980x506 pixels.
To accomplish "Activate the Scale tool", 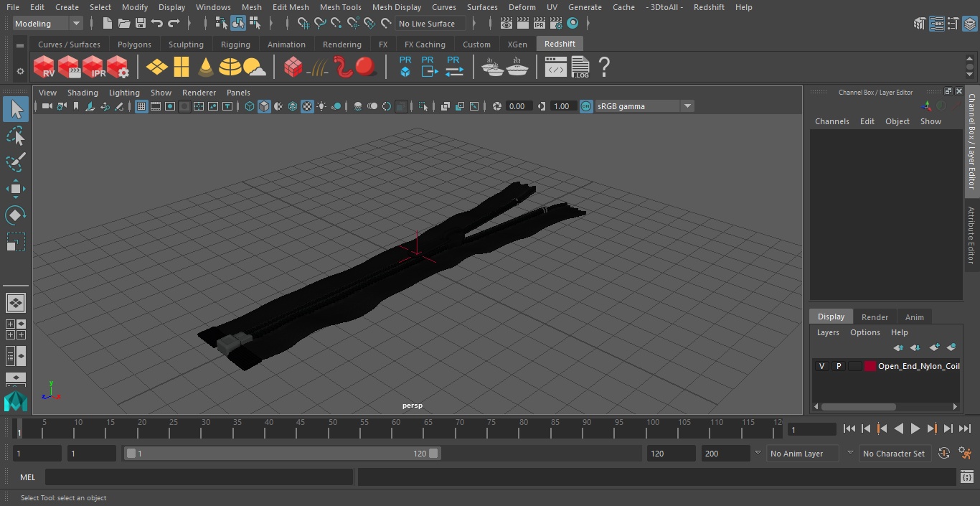I will point(15,242).
